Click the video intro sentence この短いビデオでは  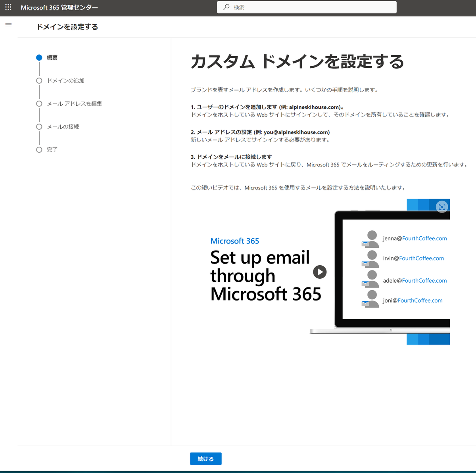tap(298, 188)
